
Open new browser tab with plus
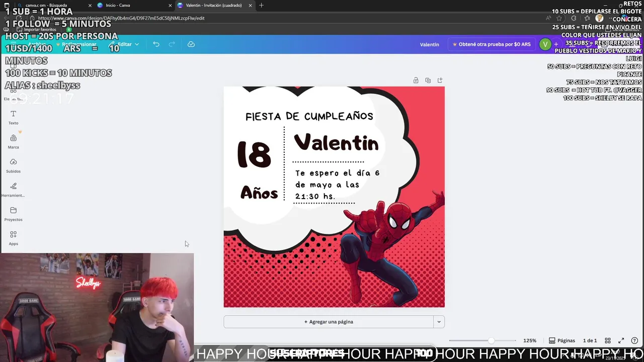point(261,5)
